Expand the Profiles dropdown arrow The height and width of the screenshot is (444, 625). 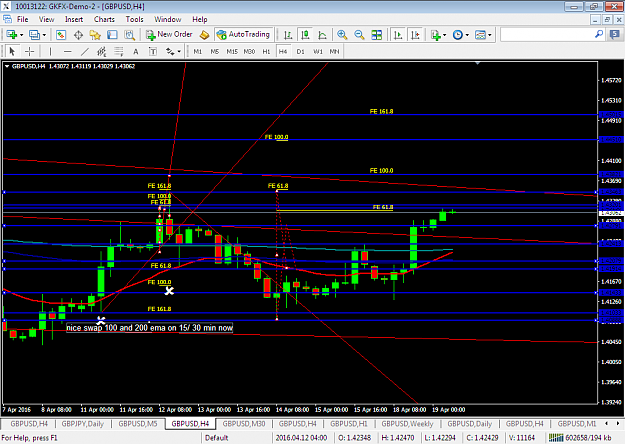point(44,35)
